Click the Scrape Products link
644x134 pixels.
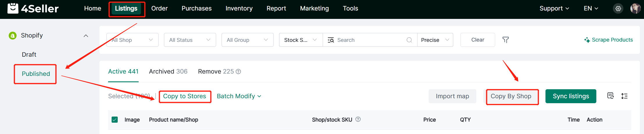pyautogui.click(x=609, y=40)
